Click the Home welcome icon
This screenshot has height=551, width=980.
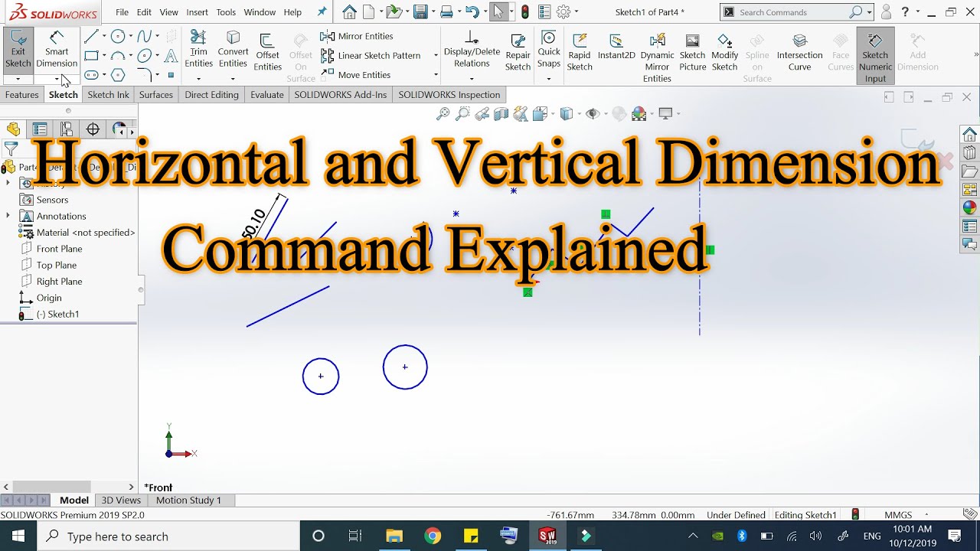[349, 11]
